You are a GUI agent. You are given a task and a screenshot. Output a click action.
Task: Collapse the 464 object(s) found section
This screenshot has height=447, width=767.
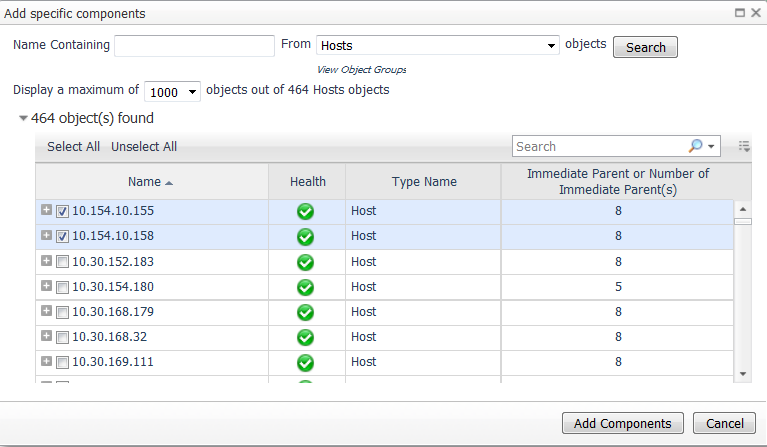[23, 118]
